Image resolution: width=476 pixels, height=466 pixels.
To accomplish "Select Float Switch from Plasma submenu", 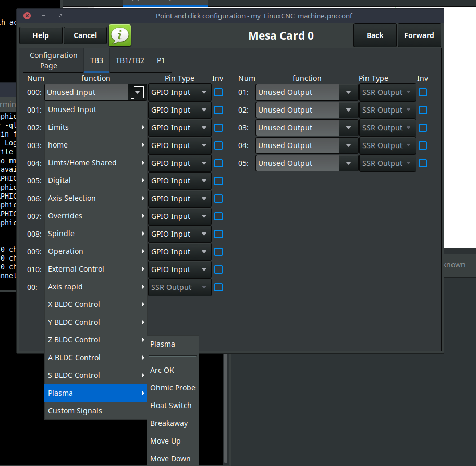I will 173,406.
